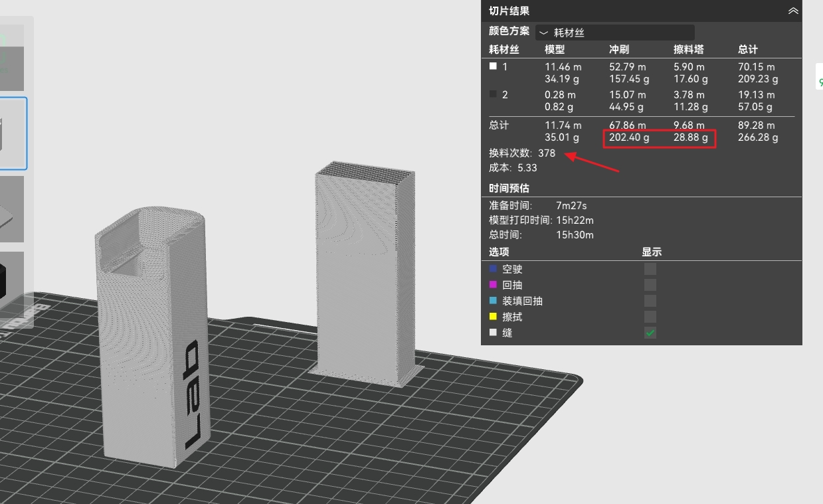The height and width of the screenshot is (504, 823).
Task: Click the total flush weight '202.40 g'
Action: [629, 137]
